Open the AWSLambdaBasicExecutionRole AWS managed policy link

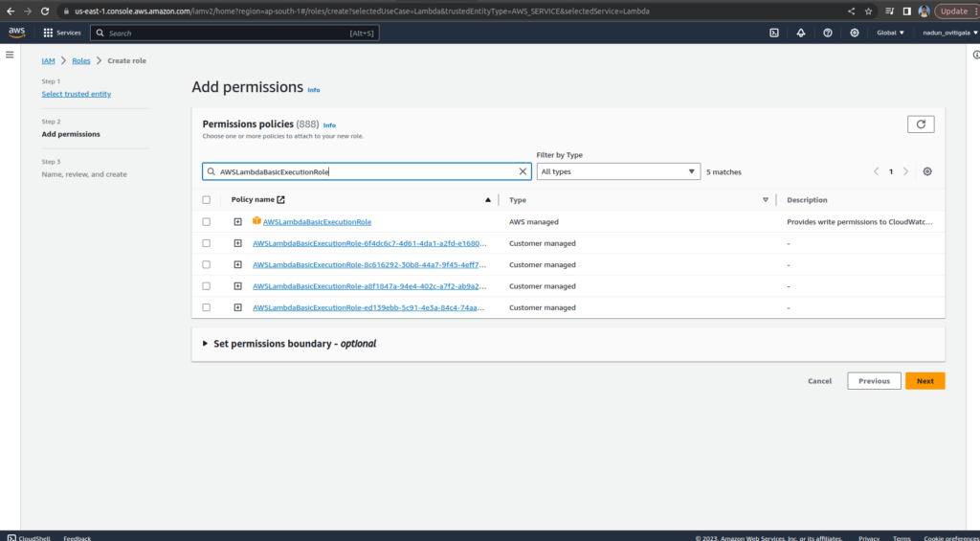click(x=317, y=222)
